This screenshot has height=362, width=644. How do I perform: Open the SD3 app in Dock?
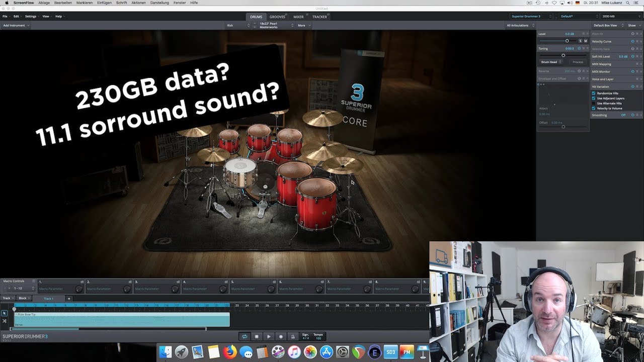click(390, 352)
